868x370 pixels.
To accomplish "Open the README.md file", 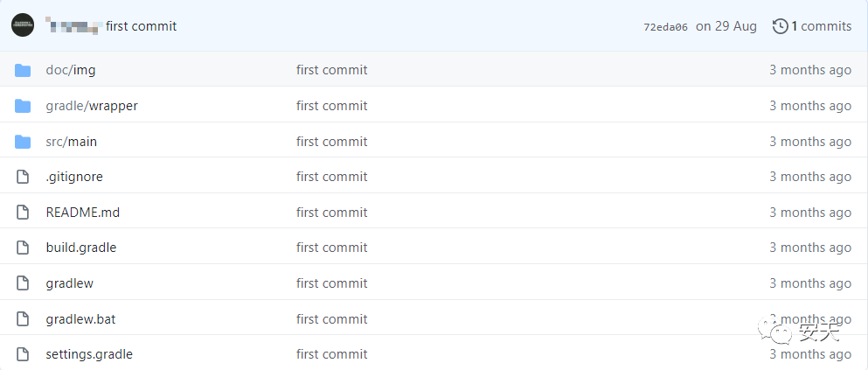I will (x=82, y=213).
